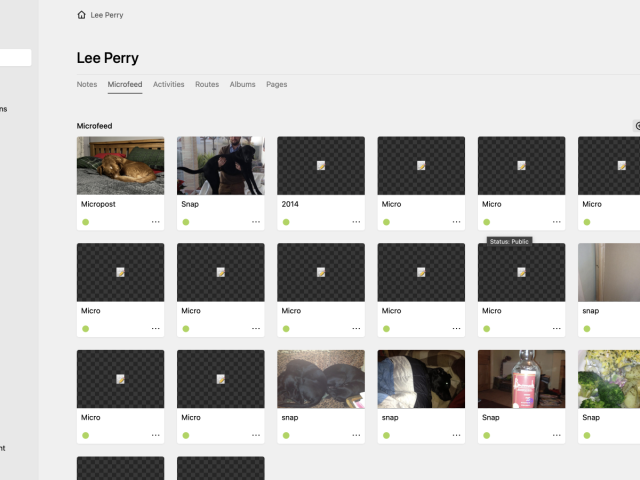Open options menu of the Micropost card
This screenshot has width=640, height=480.
pyautogui.click(x=156, y=222)
